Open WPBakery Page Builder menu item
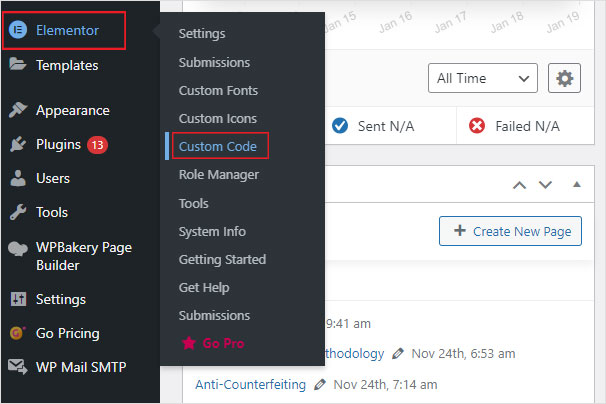The height and width of the screenshot is (404, 606). 84,256
